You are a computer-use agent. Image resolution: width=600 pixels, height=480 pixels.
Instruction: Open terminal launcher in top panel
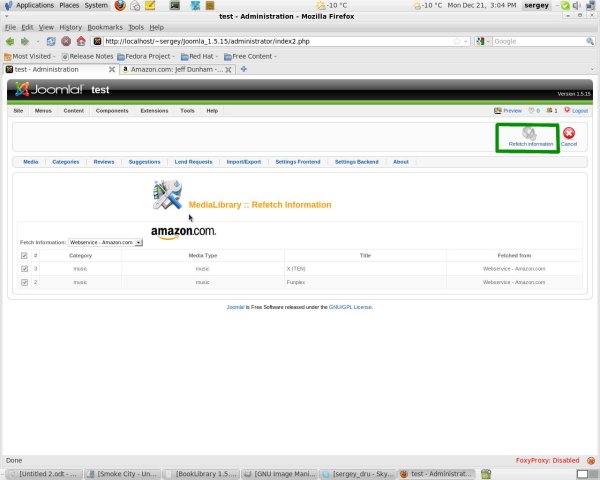tap(175, 5)
